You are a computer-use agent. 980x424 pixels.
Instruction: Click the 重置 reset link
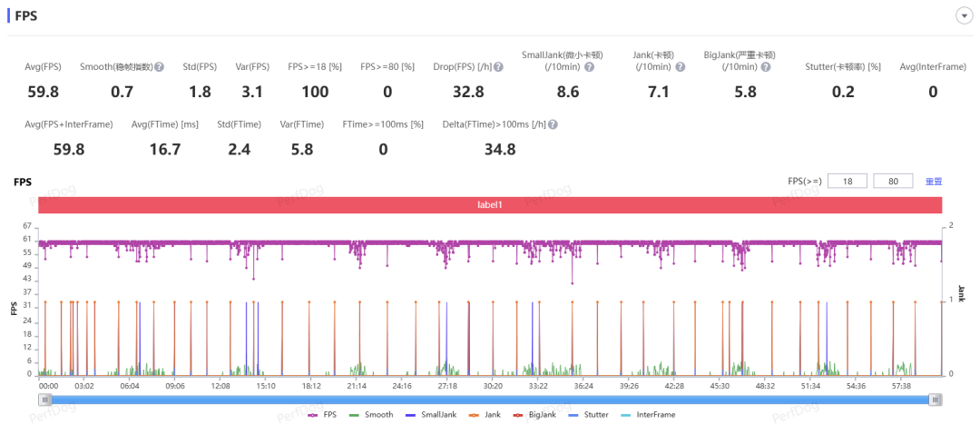pos(933,182)
